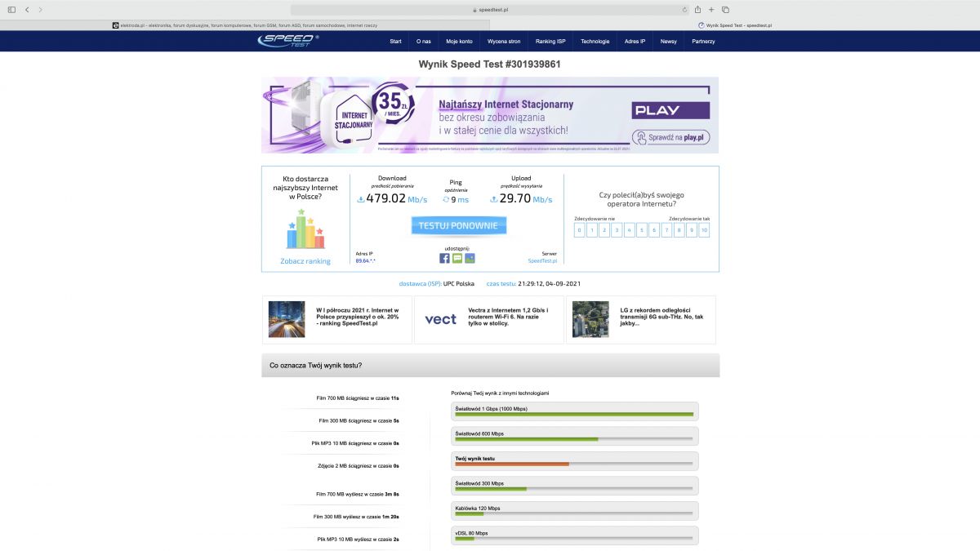Click the download arrow icon beside 479.02
The height and width of the screenshot is (551, 980).
361,199
